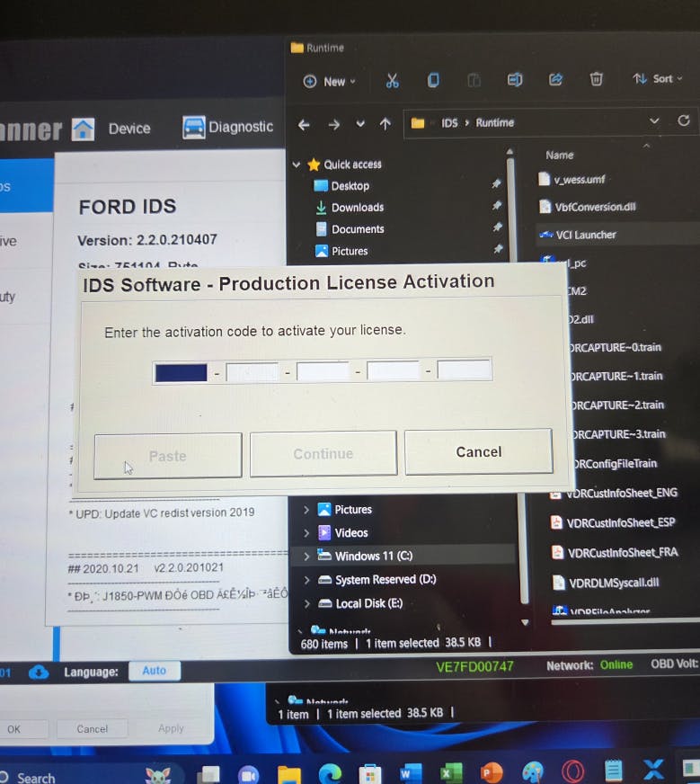Open Microsoft Edge from the taskbar
This screenshot has height=784, width=700.
coord(330,772)
